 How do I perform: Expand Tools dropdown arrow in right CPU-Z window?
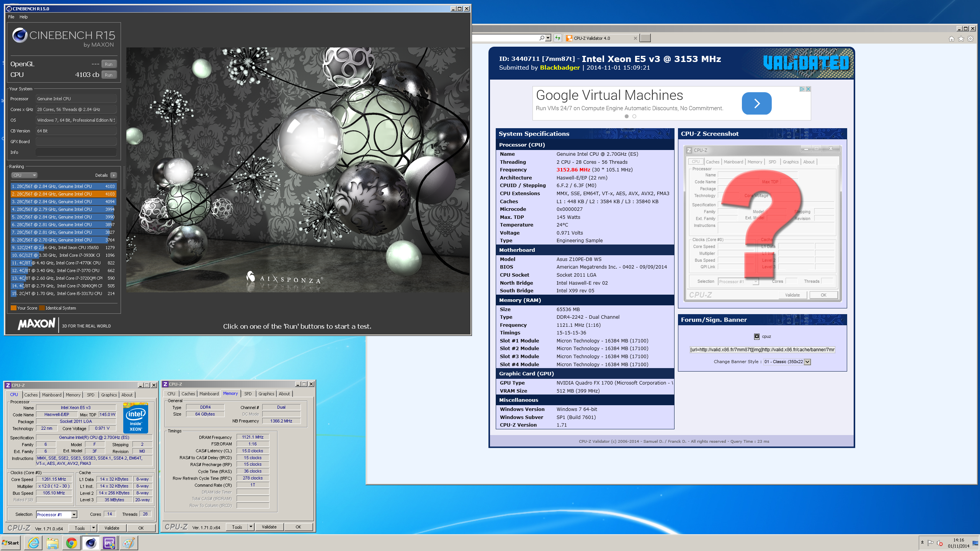[x=251, y=527]
